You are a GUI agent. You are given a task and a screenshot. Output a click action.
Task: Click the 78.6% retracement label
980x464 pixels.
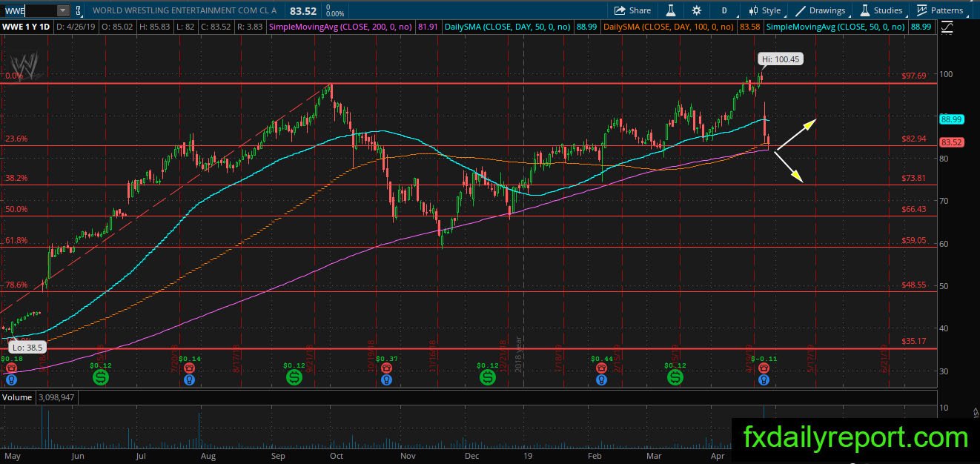click(x=16, y=285)
